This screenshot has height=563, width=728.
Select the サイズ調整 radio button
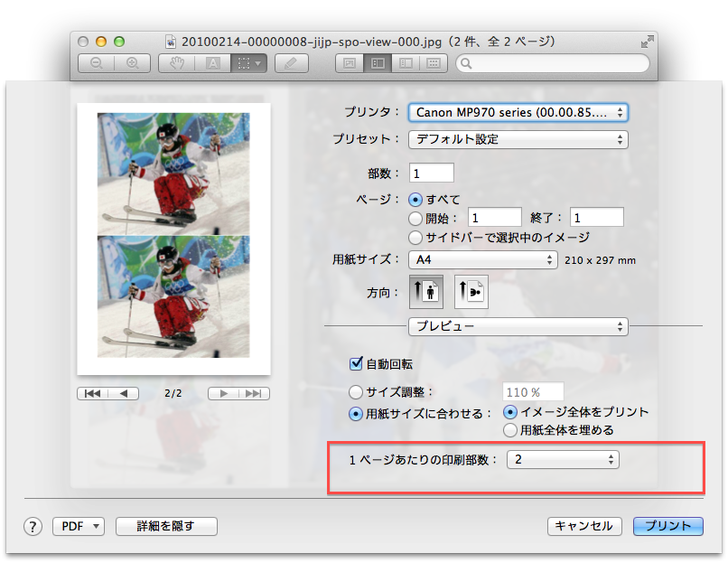click(356, 392)
